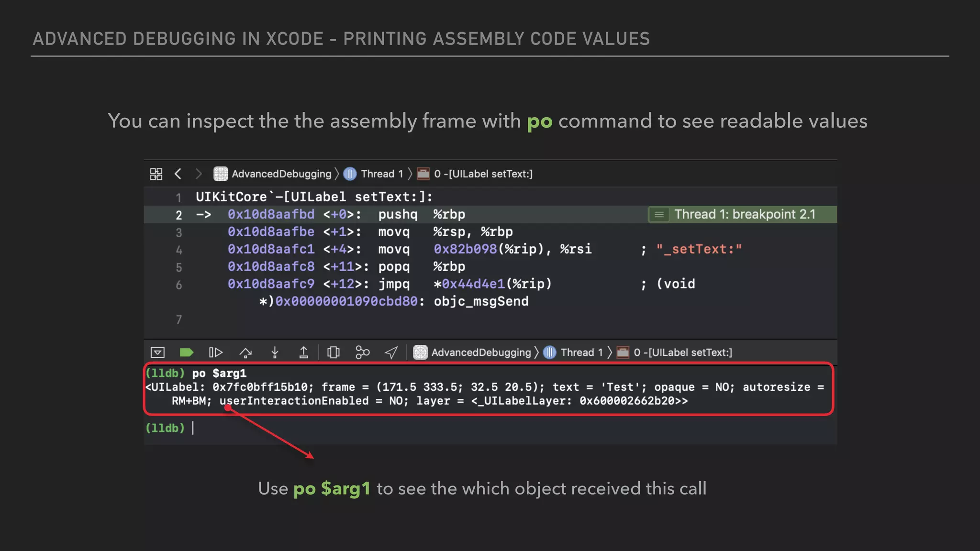Viewport: 980px width, 551px height.
Task: Click userInteractionEnabled = NO in console output
Action: point(312,401)
